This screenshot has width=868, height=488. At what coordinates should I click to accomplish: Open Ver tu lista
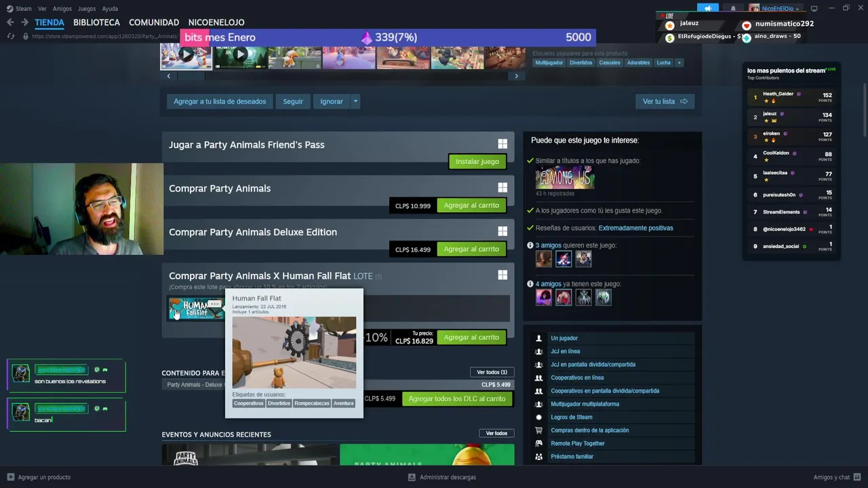click(665, 102)
